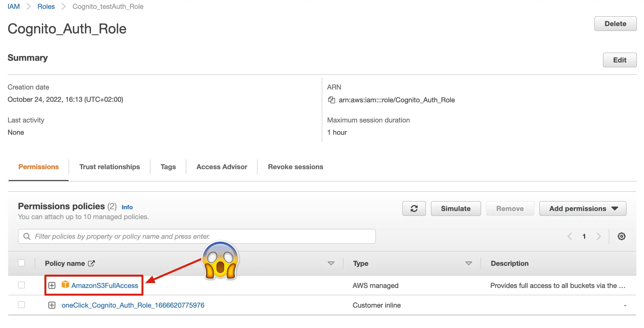Copy the role ARN using the copy icon
Viewport: 644px width, 328px height.
[x=332, y=100]
